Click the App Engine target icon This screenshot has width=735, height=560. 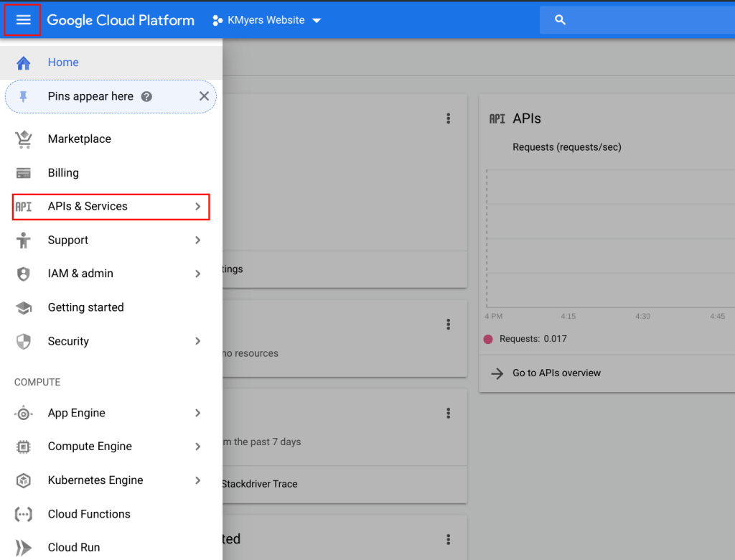(24, 414)
